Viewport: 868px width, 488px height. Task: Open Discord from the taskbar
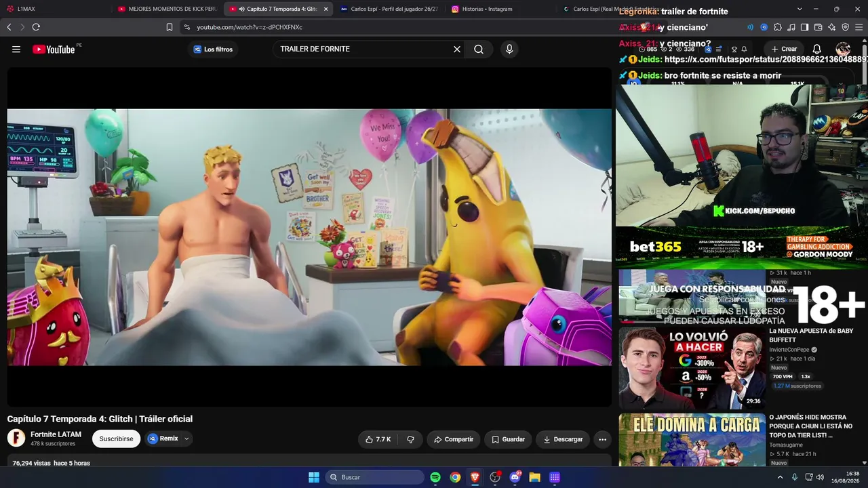click(x=515, y=477)
